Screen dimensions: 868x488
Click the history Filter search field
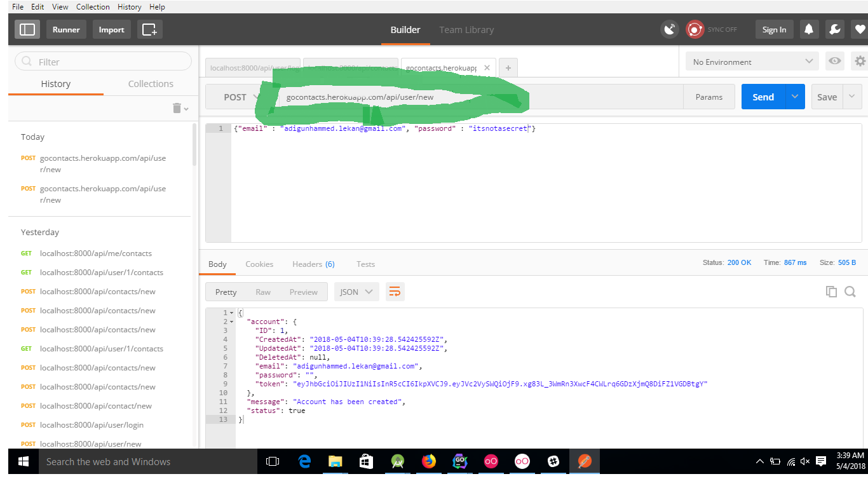pyautogui.click(x=103, y=62)
